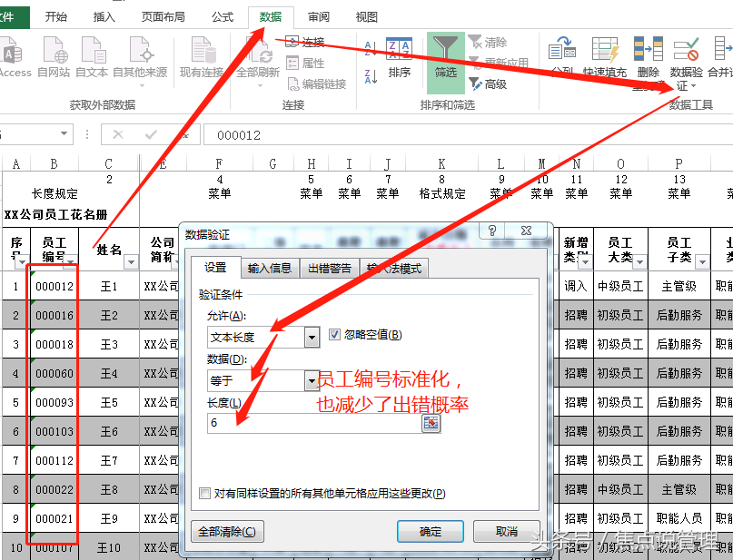733x560 pixels.
Task: Select the column P header
Action: (x=679, y=164)
